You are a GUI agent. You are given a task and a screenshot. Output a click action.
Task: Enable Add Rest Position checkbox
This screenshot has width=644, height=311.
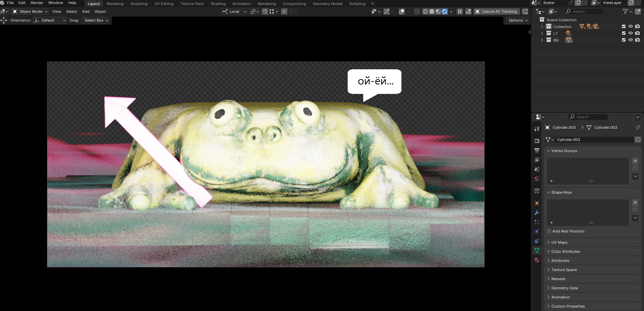tap(549, 231)
